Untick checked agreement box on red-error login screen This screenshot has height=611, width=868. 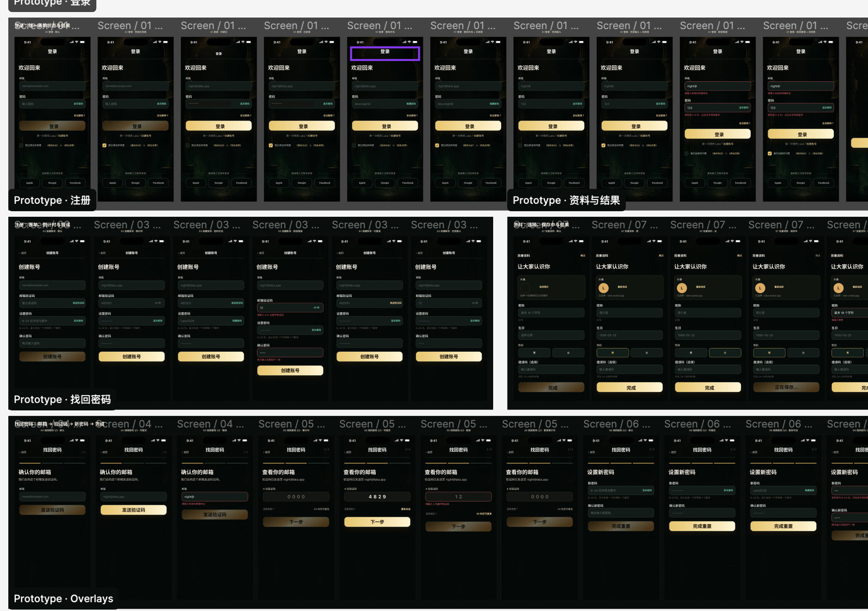[770, 153]
